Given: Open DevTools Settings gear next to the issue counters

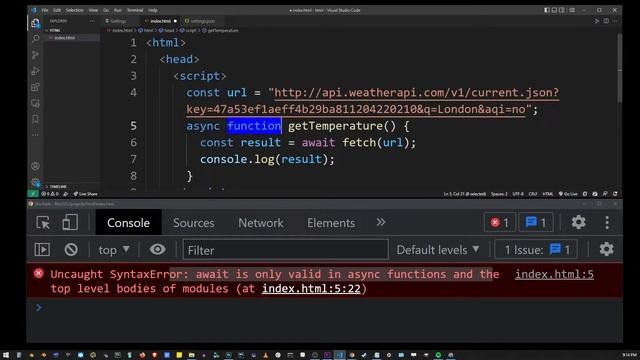Looking at the screenshot, I should (x=578, y=222).
